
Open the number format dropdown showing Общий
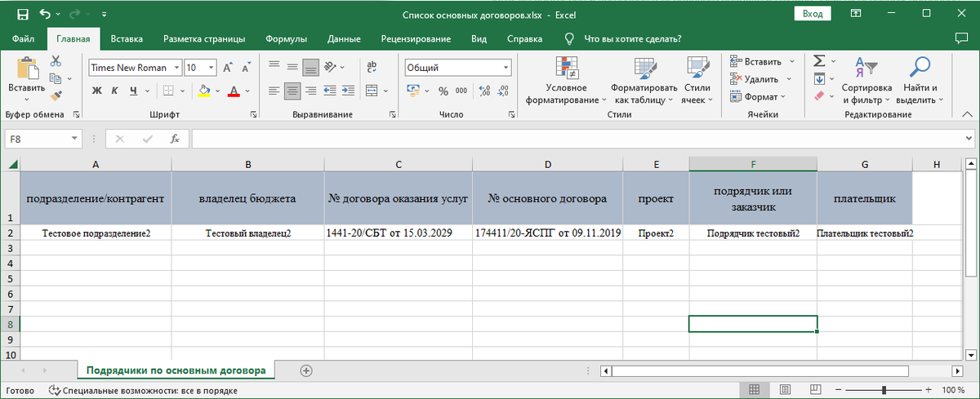point(506,68)
